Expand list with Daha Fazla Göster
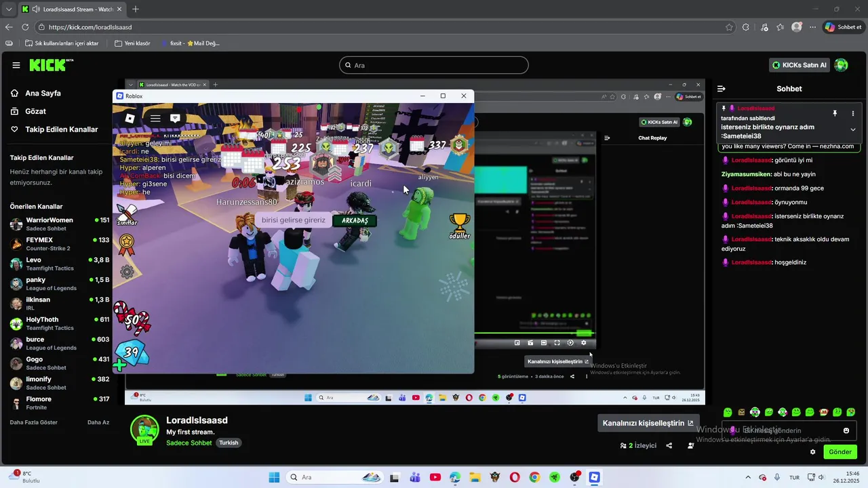 tap(33, 422)
